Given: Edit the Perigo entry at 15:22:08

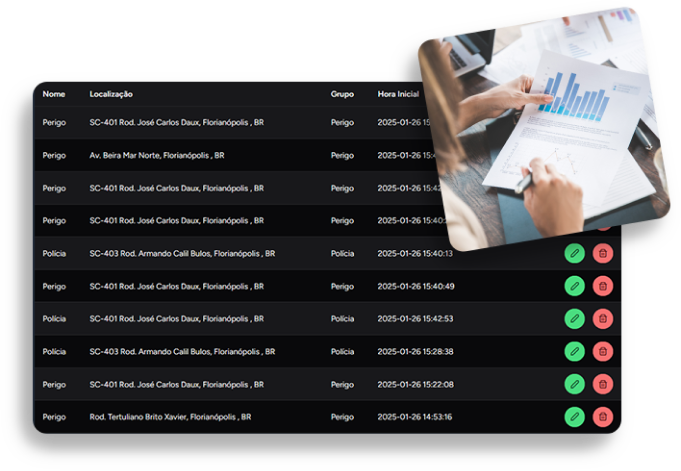Looking at the screenshot, I should [574, 384].
